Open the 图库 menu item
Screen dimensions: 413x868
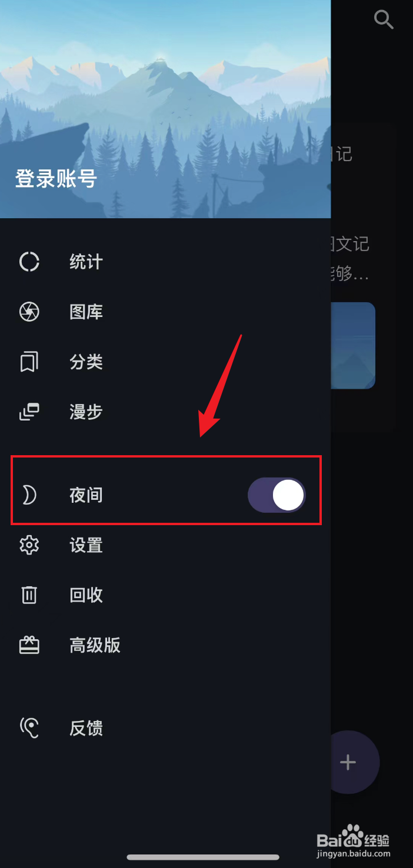coord(165,312)
